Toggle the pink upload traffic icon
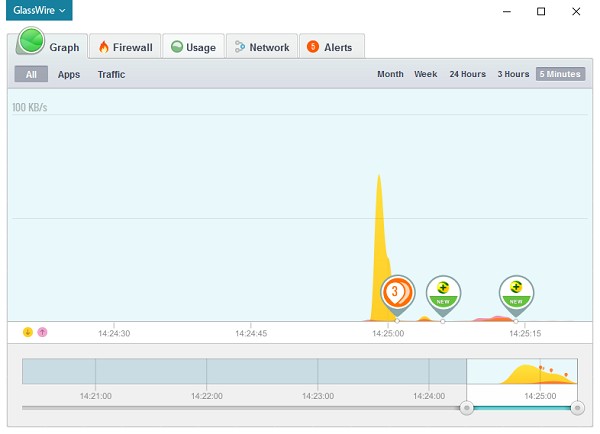This screenshot has height=434, width=600. (42, 332)
